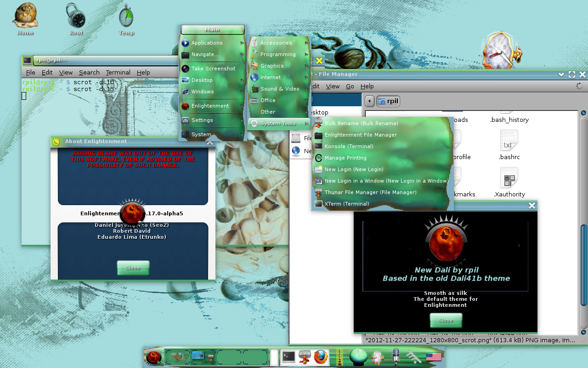Expand the Accessories category
The width and height of the screenshot is (588, 368).
click(279, 43)
